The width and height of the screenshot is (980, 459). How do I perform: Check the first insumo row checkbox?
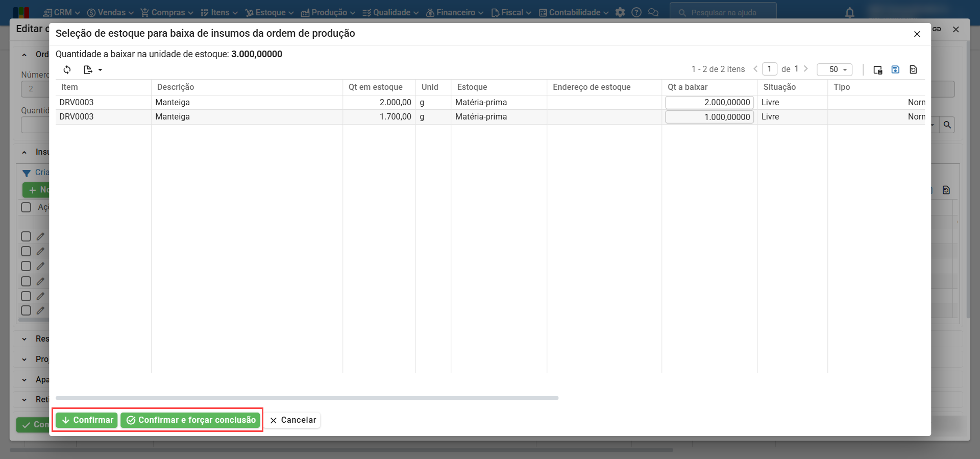[26, 236]
